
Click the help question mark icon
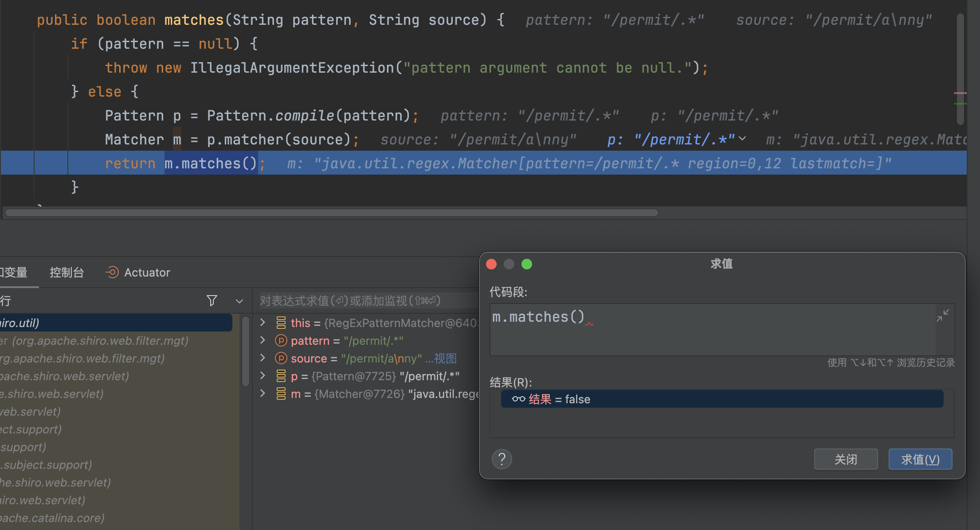coord(502,459)
